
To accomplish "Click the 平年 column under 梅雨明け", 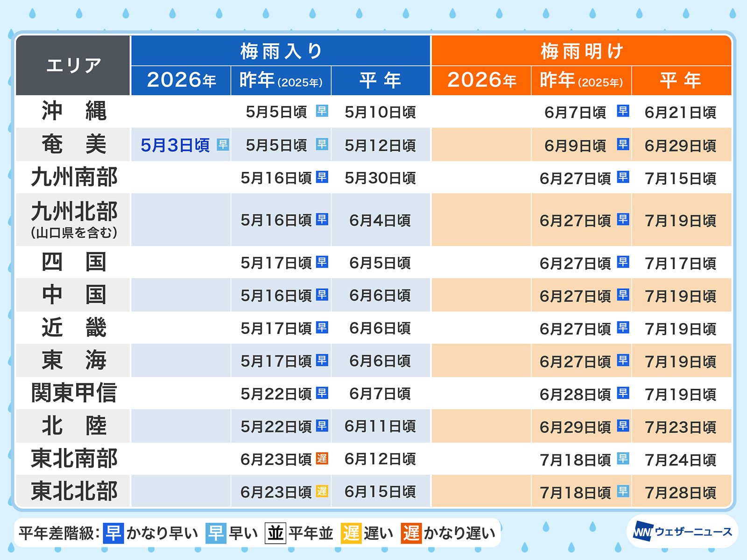I will point(681,80).
